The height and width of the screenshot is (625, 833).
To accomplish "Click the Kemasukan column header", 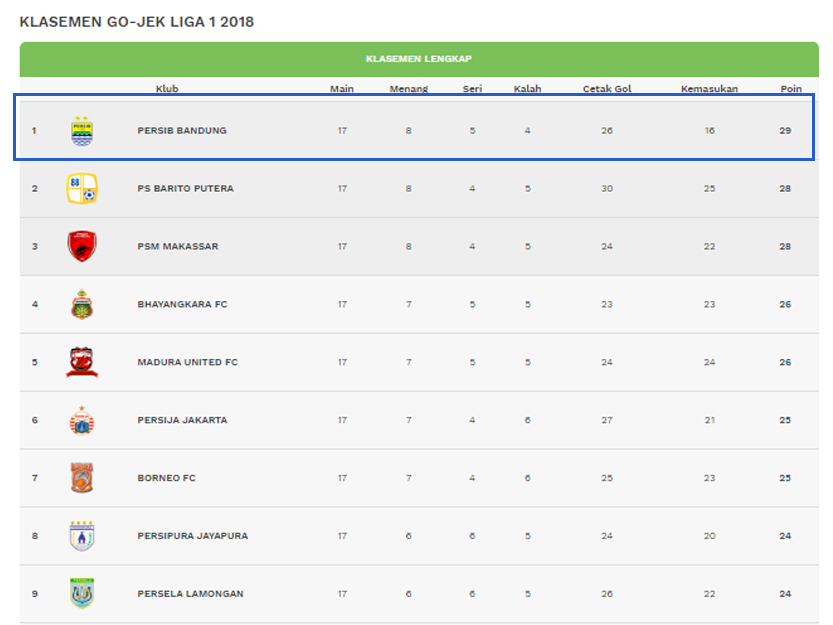I will (709, 88).
